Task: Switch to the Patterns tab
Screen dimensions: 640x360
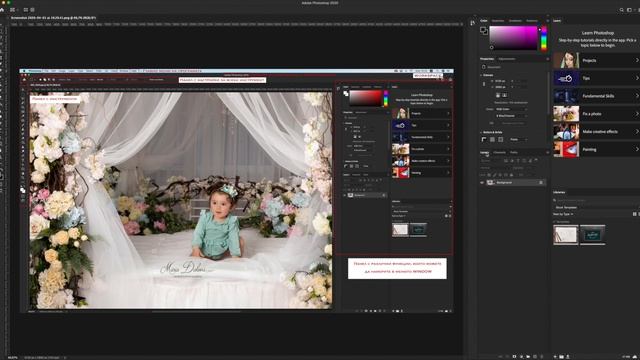Action: coord(532,21)
